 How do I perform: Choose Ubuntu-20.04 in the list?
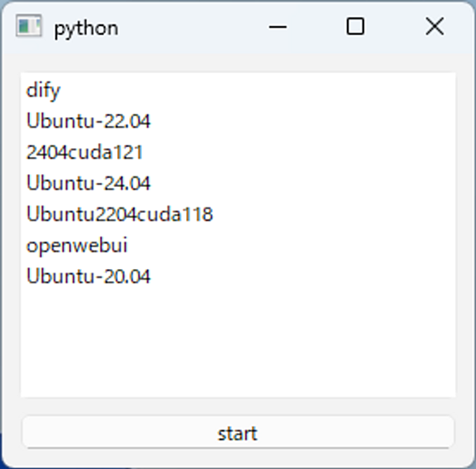(x=238, y=276)
